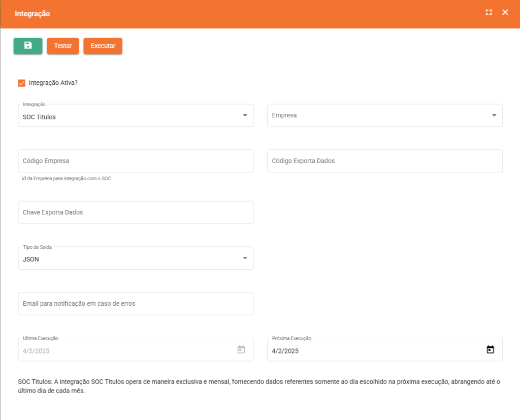Click into the Código Exporta Dados field

click(x=384, y=161)
